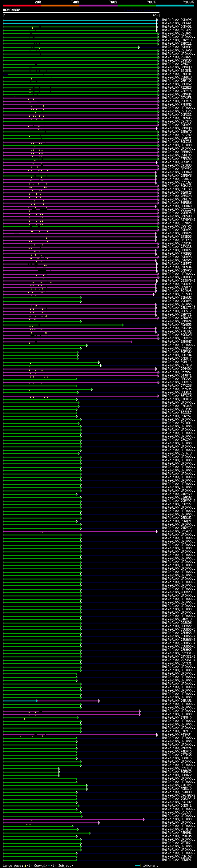Open the UniRef100_Q2RBE3 entry

(x=177, y=78)
